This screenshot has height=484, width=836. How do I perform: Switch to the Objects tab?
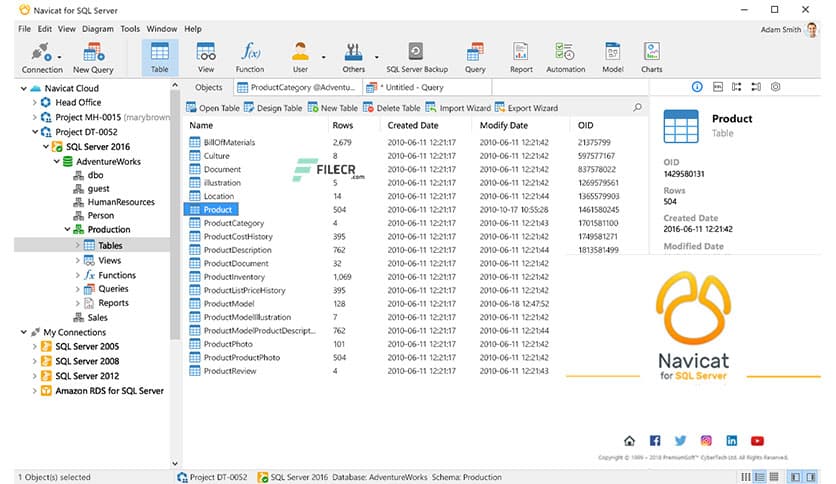pyautogui.click(x=208, y=87)
